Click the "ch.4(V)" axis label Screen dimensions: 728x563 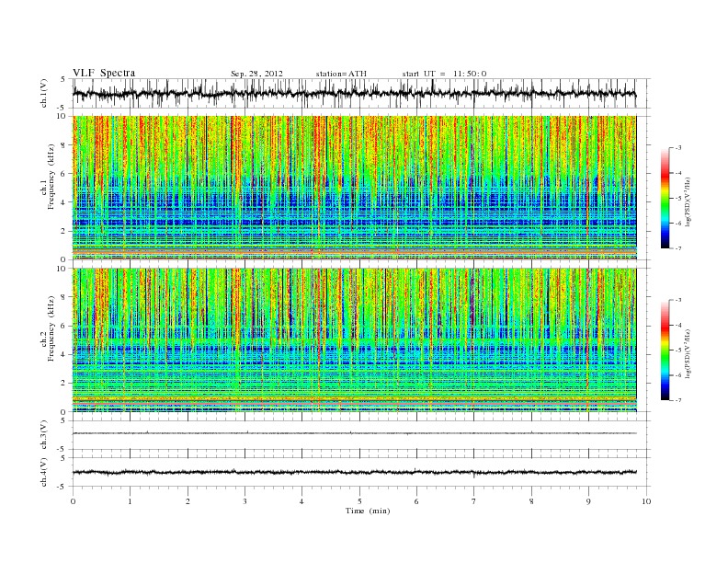(44, 472)
